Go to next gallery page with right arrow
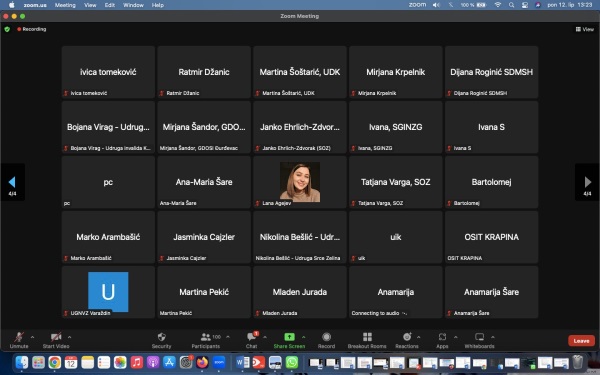 (x=587, y=182)
